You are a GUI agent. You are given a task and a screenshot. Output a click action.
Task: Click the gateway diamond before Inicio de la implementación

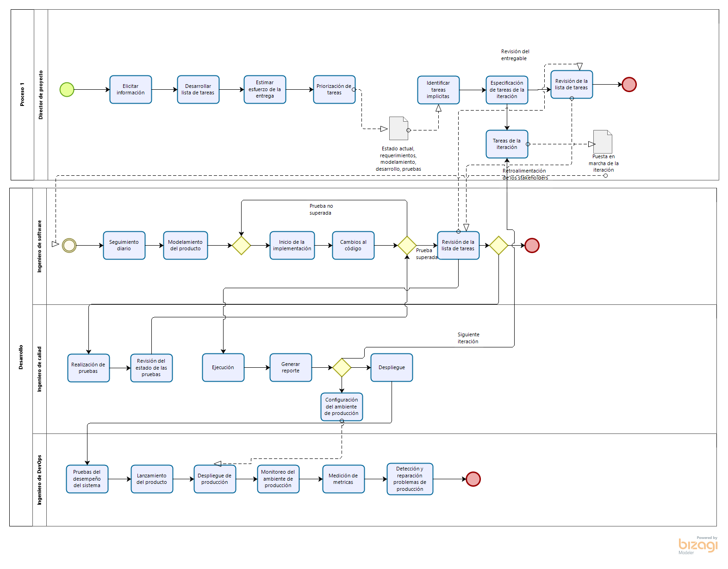241,245
